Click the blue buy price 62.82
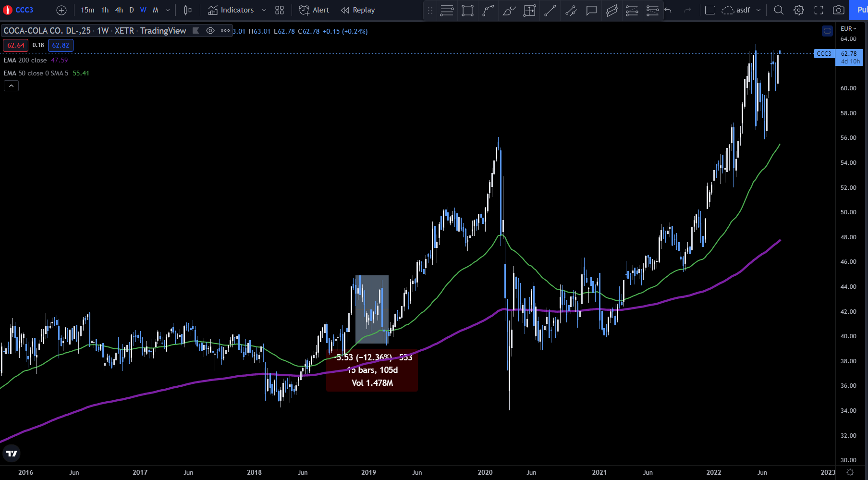The width and height of the screenshot is (868, 480). click(x=61, y=45)
